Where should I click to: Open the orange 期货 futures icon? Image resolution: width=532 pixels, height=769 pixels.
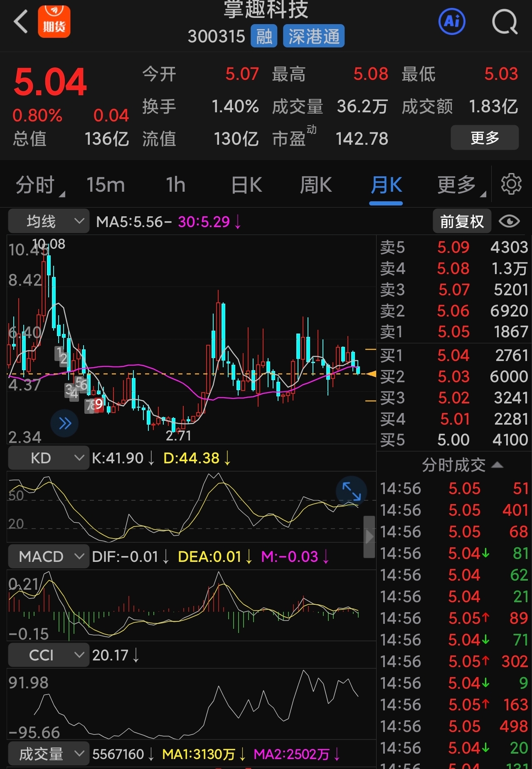54,22
